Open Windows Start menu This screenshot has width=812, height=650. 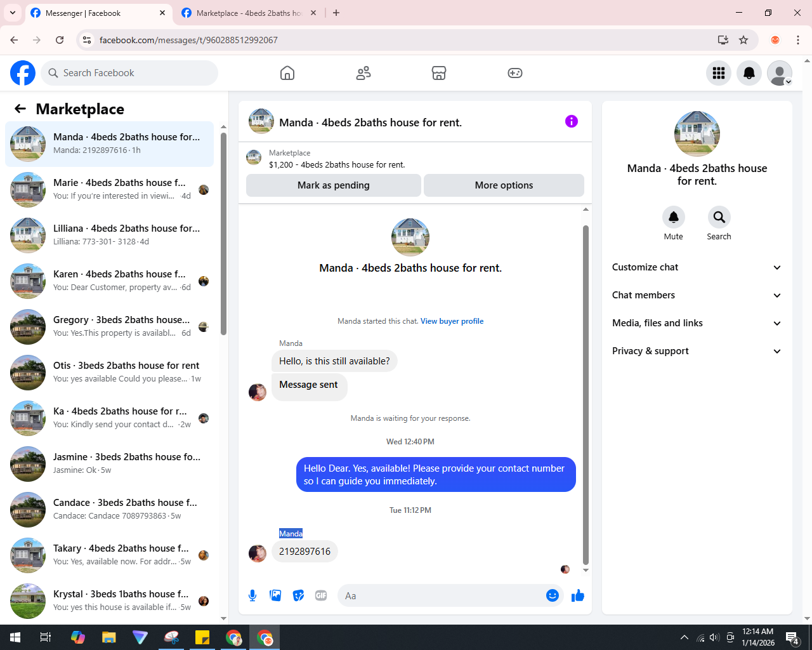pyautogui.click(x=15, y=637)
